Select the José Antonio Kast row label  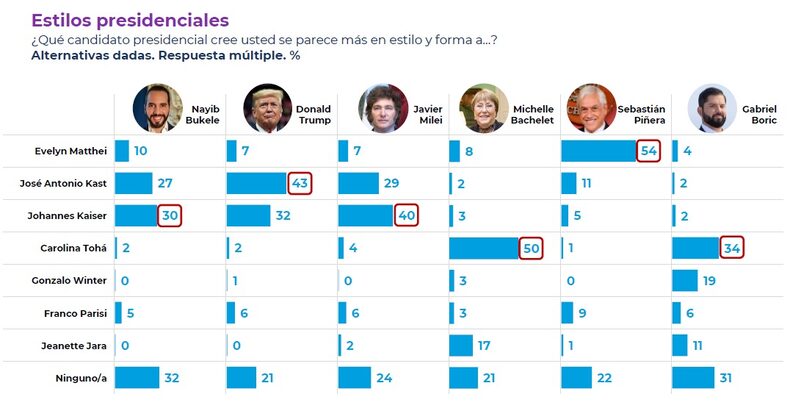tap(65, 184)
